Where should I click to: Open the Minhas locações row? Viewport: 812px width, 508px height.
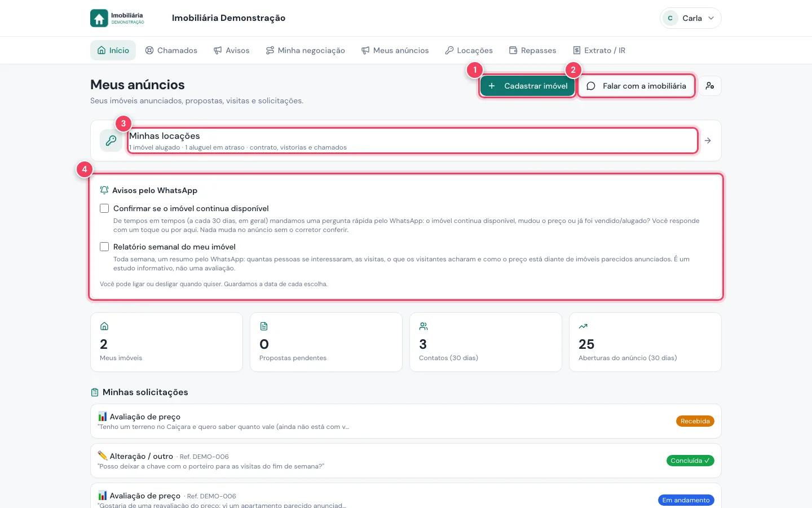(406, 141)
